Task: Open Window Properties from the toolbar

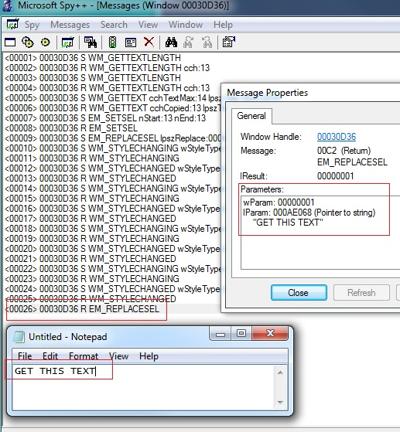Action: pos(229,42)
